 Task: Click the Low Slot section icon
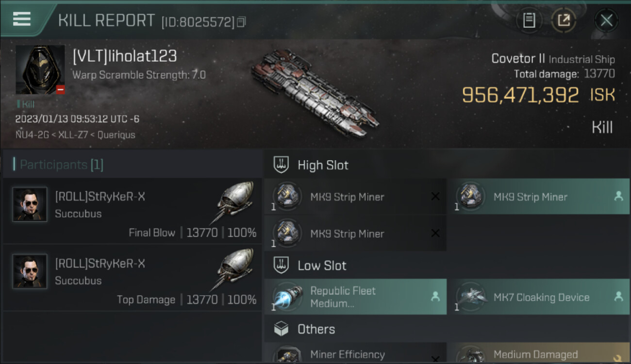click(282, 265)
